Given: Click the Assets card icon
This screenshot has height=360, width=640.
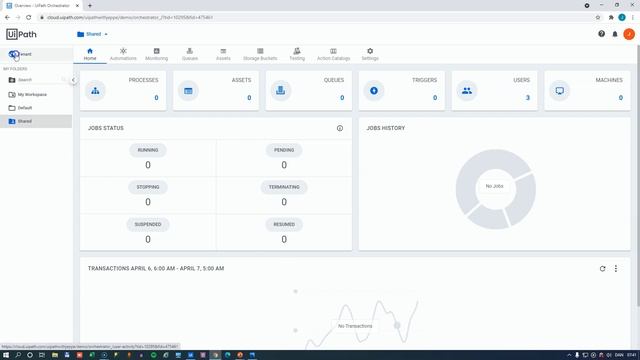Looking at the screenshot, I should 188,91.
